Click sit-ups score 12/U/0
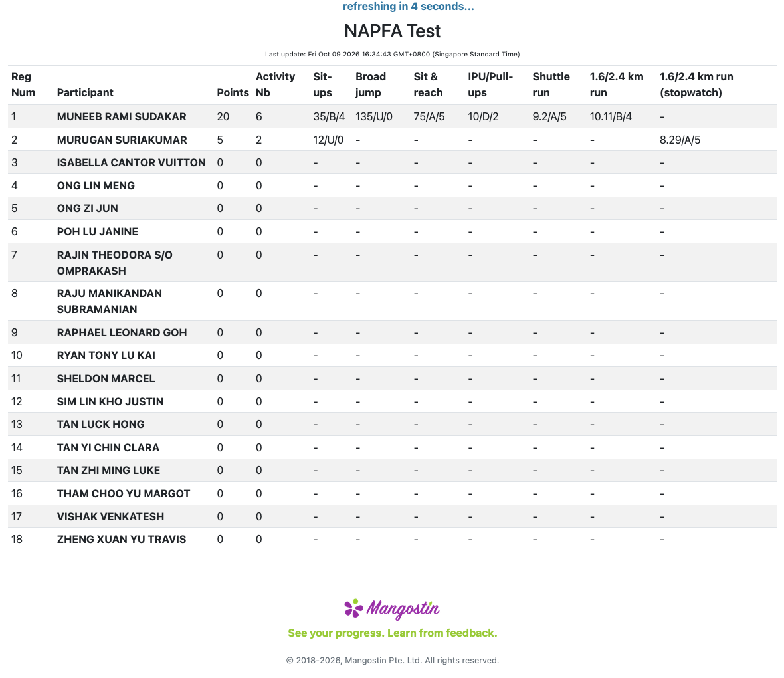 pos(328,140)
